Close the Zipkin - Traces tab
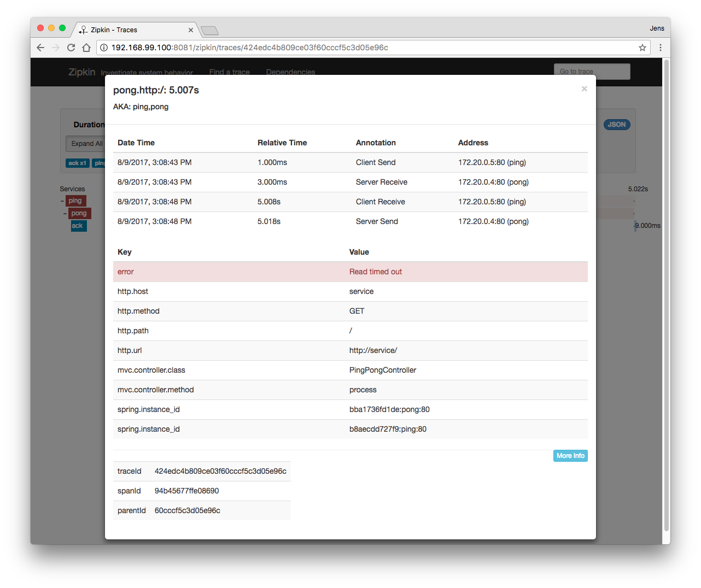 click(x=191, y=30)
